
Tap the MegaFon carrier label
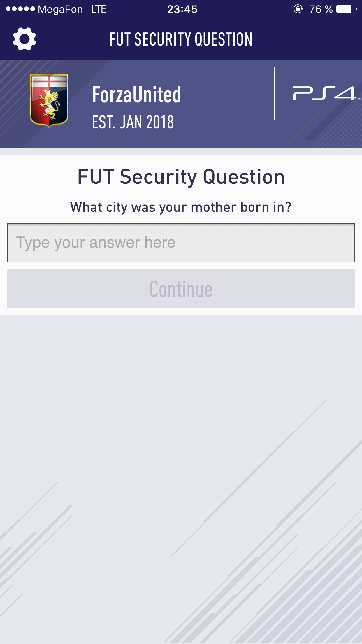[x=60, y=9]
